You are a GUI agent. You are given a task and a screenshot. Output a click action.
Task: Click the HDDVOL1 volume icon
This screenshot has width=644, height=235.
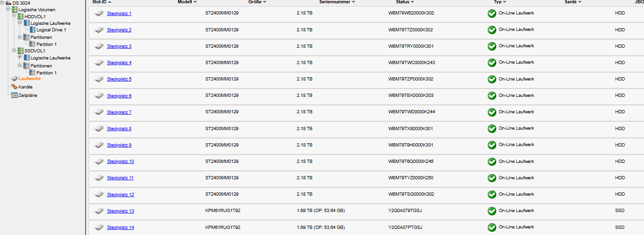[21, 16]
